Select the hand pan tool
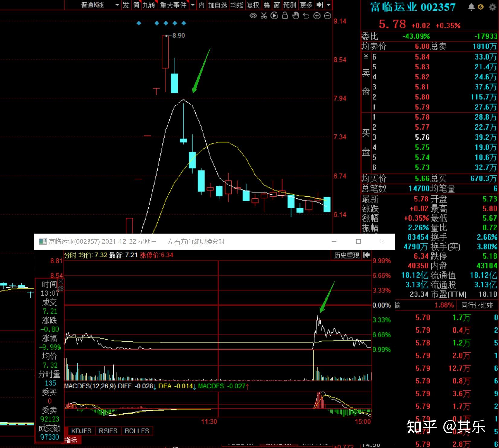The image size is (499, 448). click(296, 16)
